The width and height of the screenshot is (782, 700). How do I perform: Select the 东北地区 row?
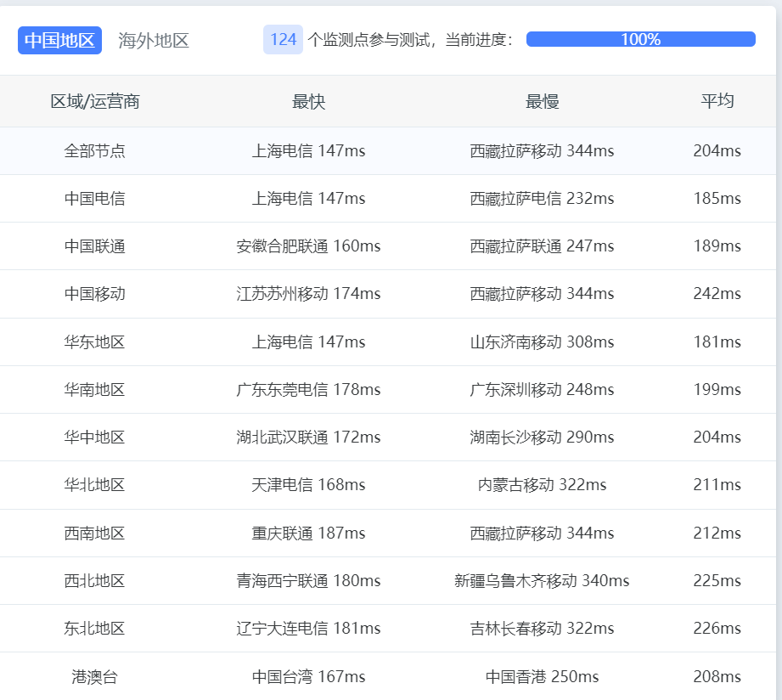(388, 628)
